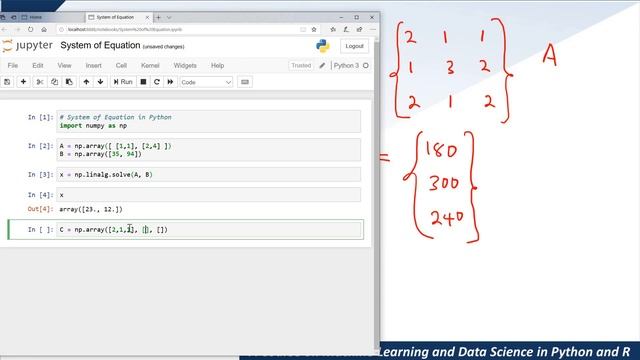Open the File menu

[x=13, y=65]
